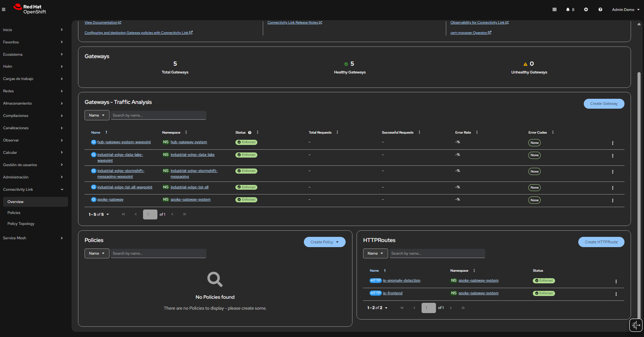Open the application launcher grid icon
644x337 pixels.
coord(554,10)
